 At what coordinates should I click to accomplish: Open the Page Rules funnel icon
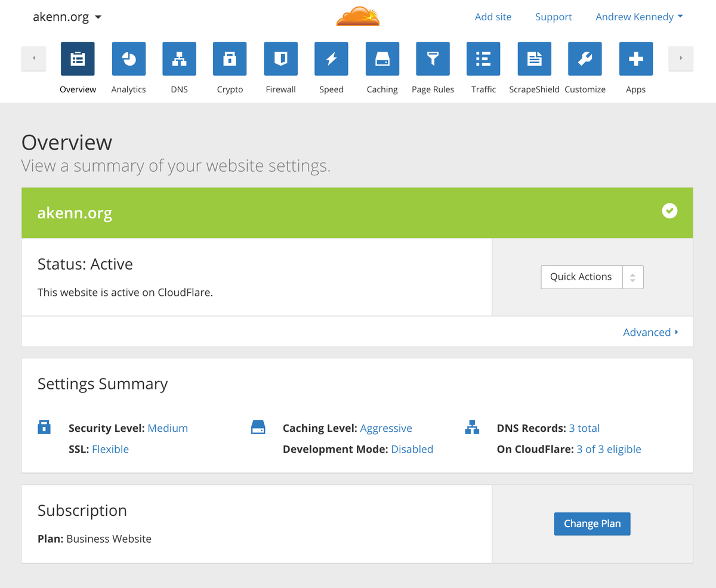433,58
